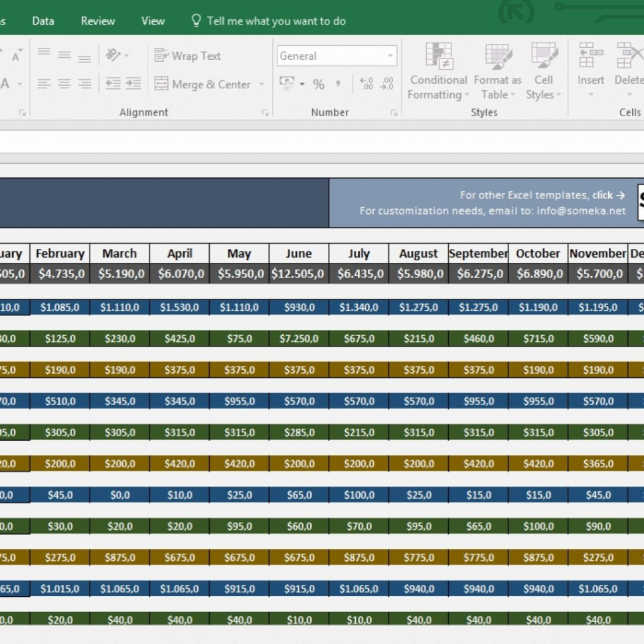Click the info@someka.net email link
The width and height of the screenshot is (644, 644).
pyautogui.click(x=585, y=210)
